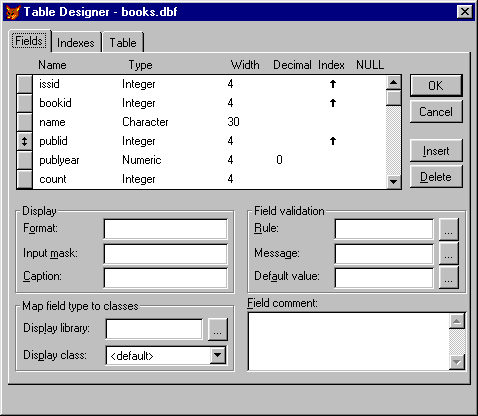Open the Message expression builder button
This screenshot has width=478, height=416.
449,254
